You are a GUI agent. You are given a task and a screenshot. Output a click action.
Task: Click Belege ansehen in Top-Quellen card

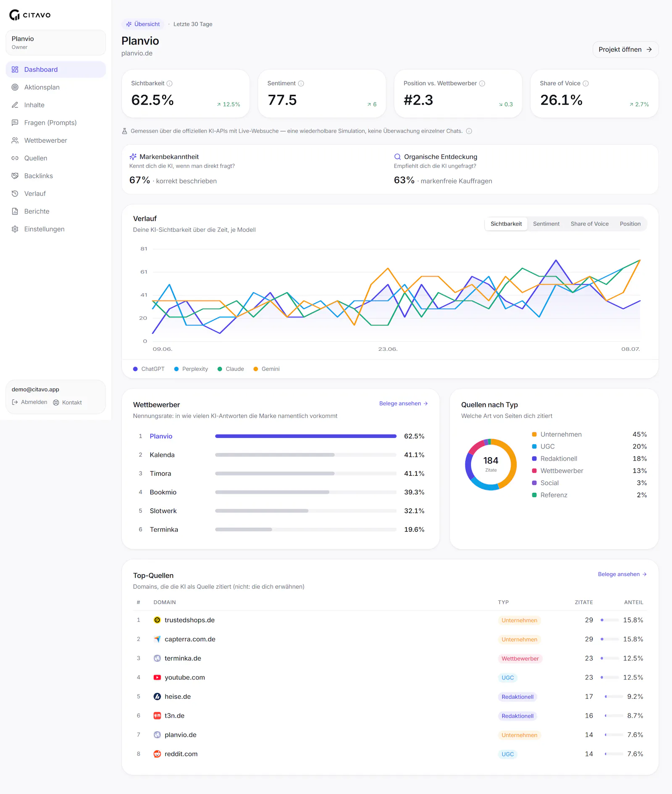[x=622, y=574]
